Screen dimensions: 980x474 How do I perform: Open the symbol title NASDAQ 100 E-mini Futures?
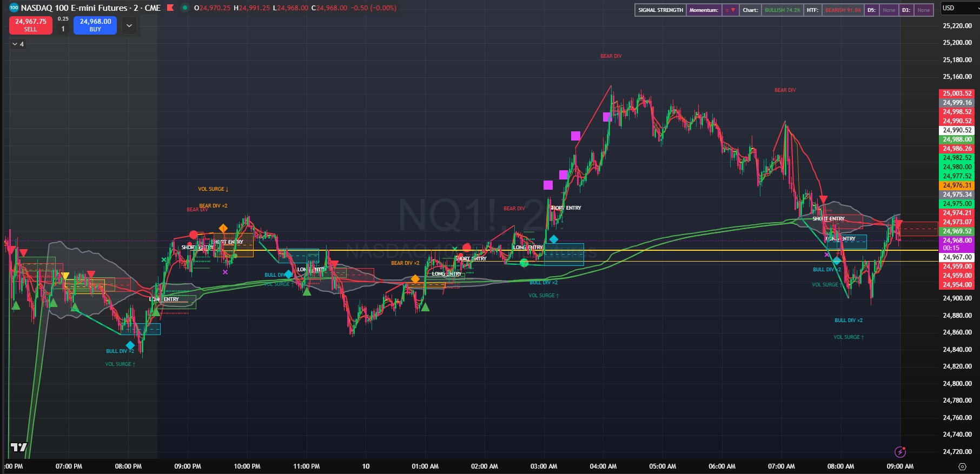[x=90, y=8]
